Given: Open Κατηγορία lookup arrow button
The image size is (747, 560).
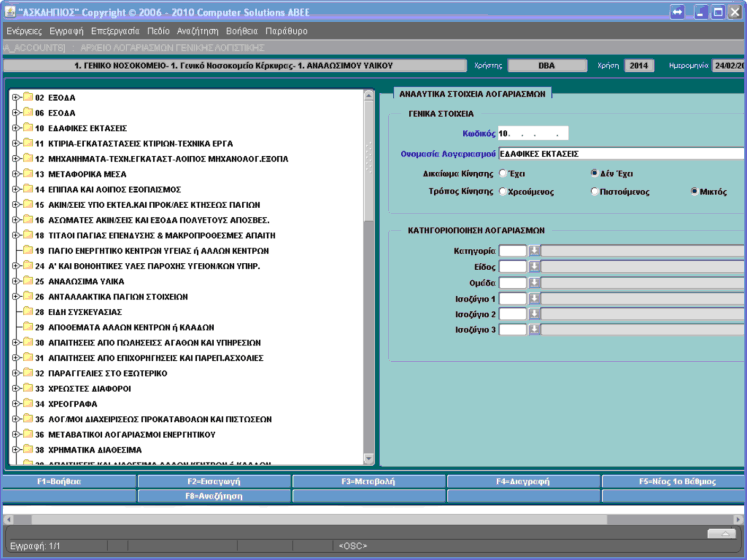Looking at the screenshot, I should [x=534, y=251].
